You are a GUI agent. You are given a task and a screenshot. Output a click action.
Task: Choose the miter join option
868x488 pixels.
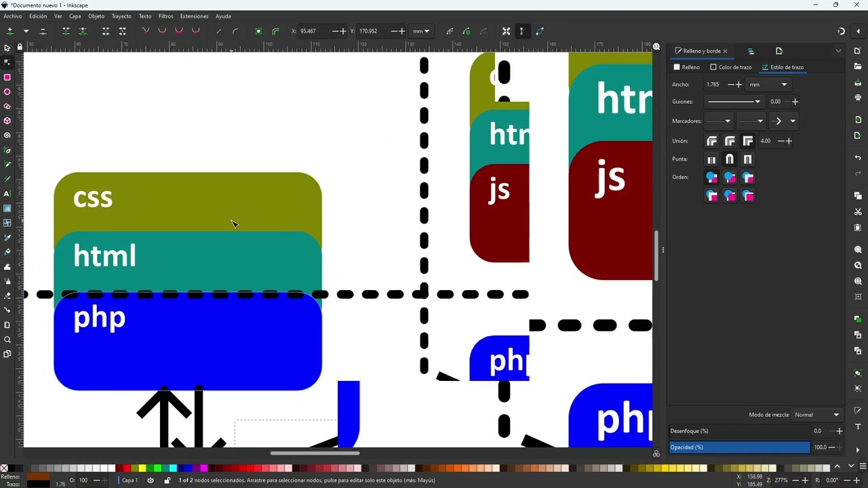pyautogui.click(x=748, y=141)
